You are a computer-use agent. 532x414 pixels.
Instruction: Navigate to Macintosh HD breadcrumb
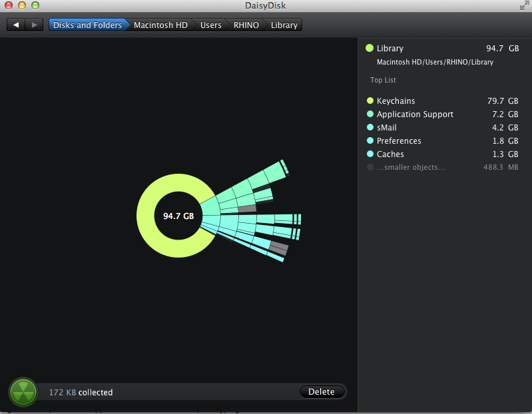160,25
